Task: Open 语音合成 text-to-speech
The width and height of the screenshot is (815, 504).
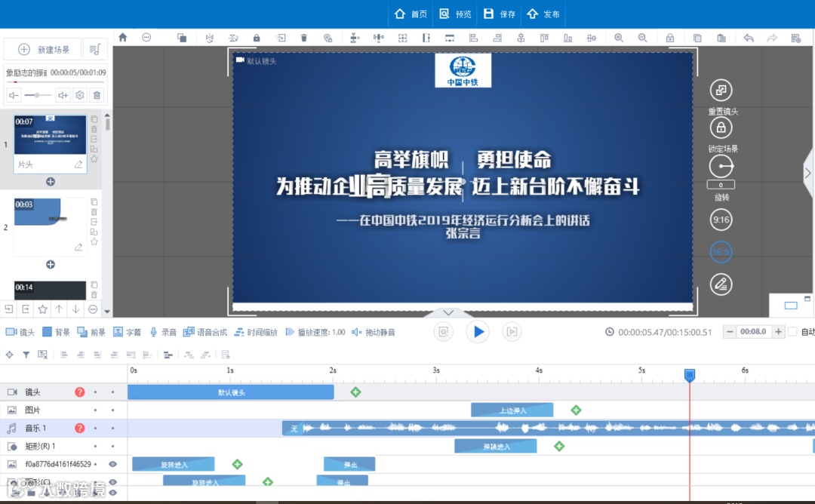Action: pyautogui.click(x=205, y=332)
